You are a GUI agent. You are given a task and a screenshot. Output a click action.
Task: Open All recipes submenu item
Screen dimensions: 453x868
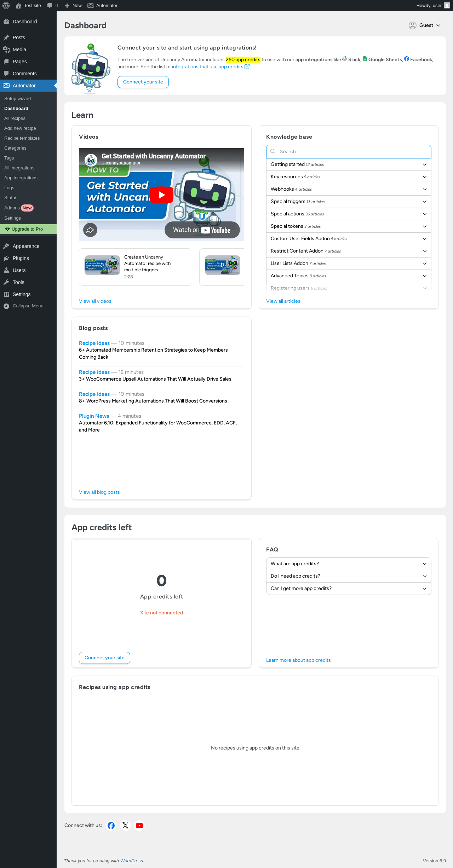click(28, 118)
